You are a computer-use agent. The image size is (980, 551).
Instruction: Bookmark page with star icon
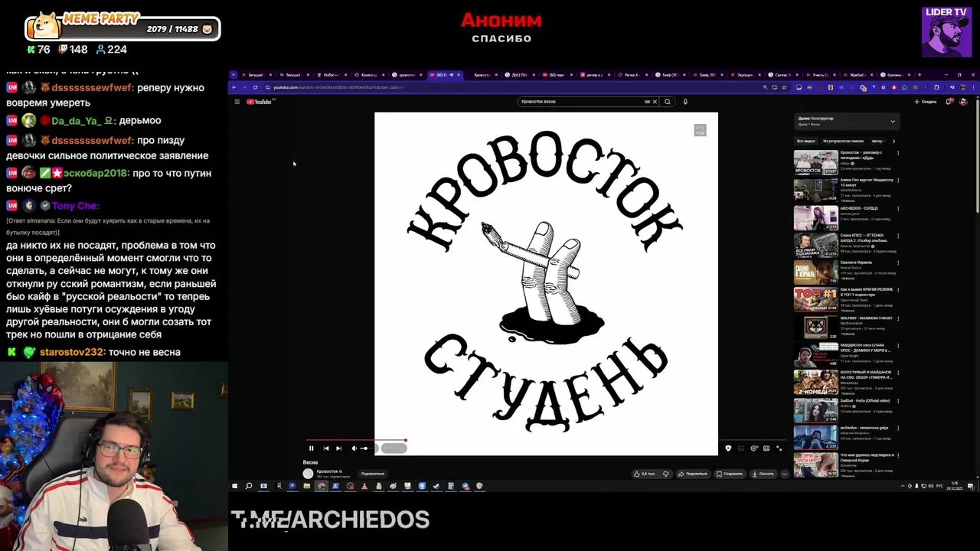point(785,87)
